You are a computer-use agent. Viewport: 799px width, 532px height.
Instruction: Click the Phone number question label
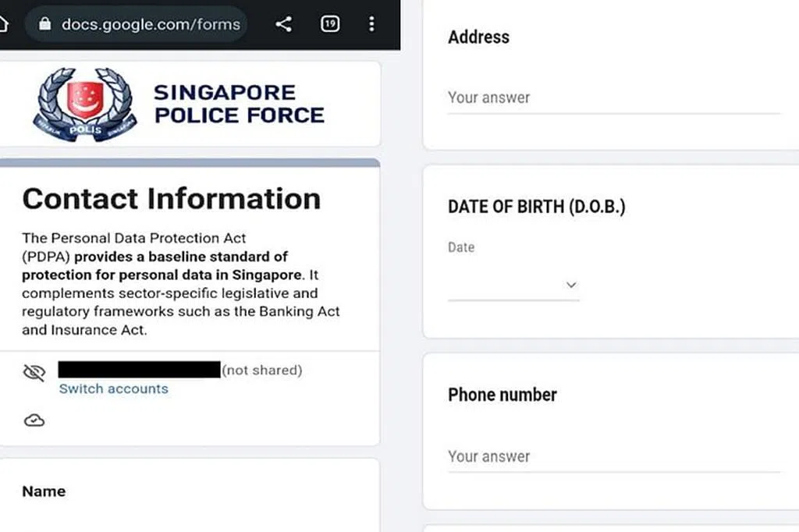[502, 395]
